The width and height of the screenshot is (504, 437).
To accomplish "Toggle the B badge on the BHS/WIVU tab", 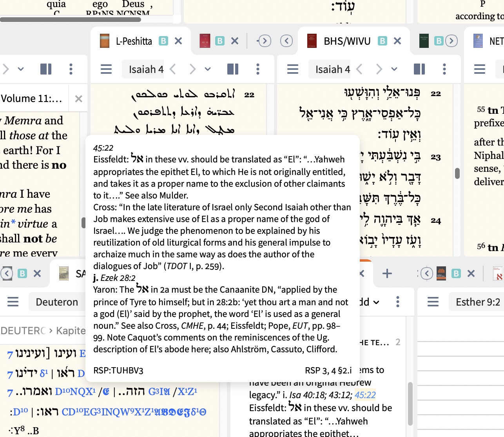I will pos(382,40).
